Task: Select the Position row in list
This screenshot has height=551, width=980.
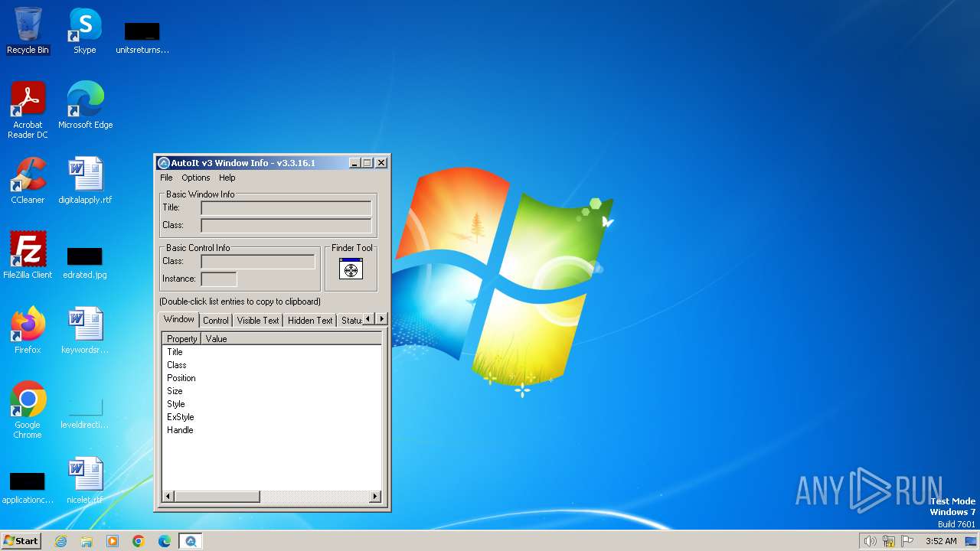Action: pos(272,378)
